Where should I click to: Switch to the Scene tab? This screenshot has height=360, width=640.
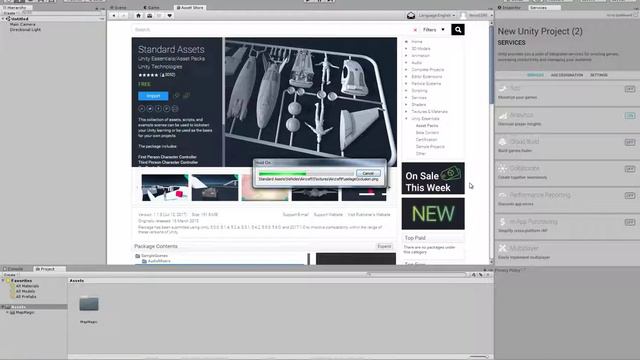[118, 7]
